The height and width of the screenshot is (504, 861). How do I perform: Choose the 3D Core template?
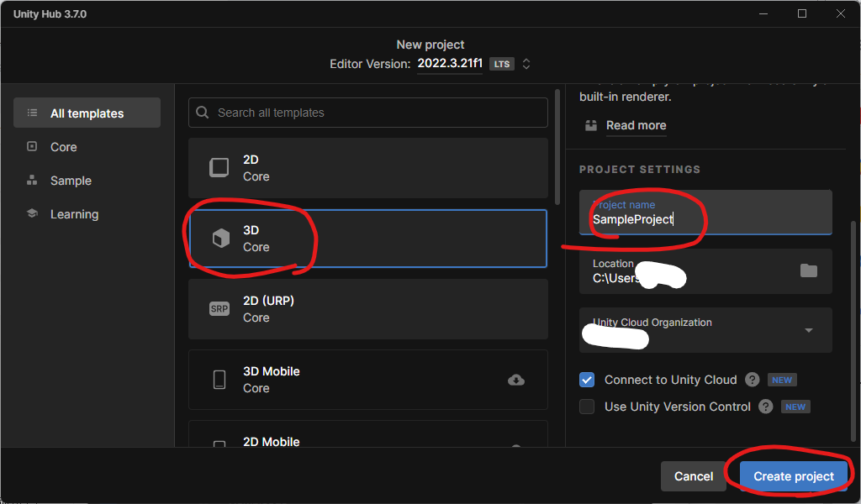point(368,238)
